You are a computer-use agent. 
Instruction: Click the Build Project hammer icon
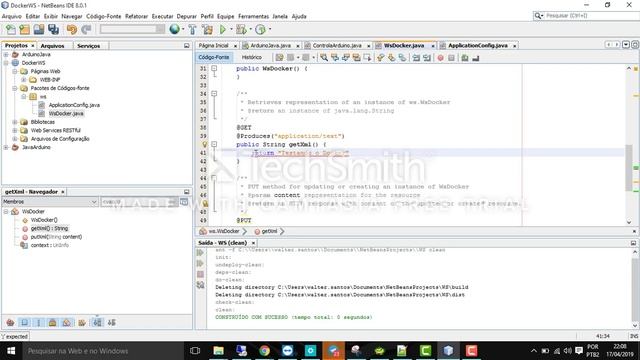(192, 29)
